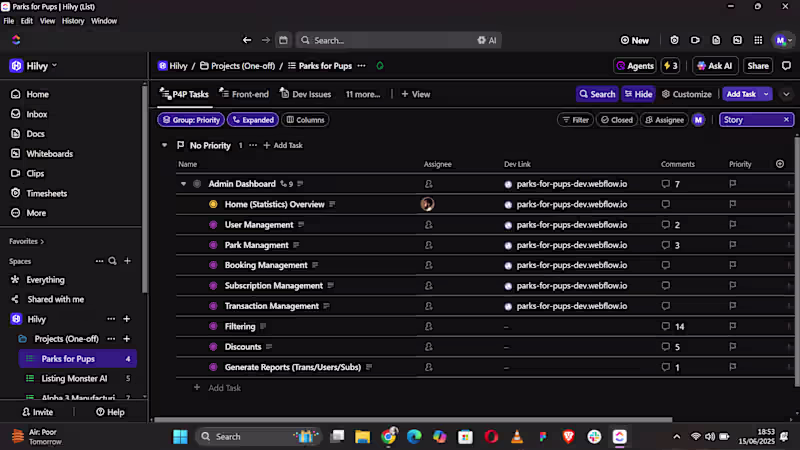Open Home in the sidebar
The width and height of the screenshot is (800, 450).
point(37,94)
